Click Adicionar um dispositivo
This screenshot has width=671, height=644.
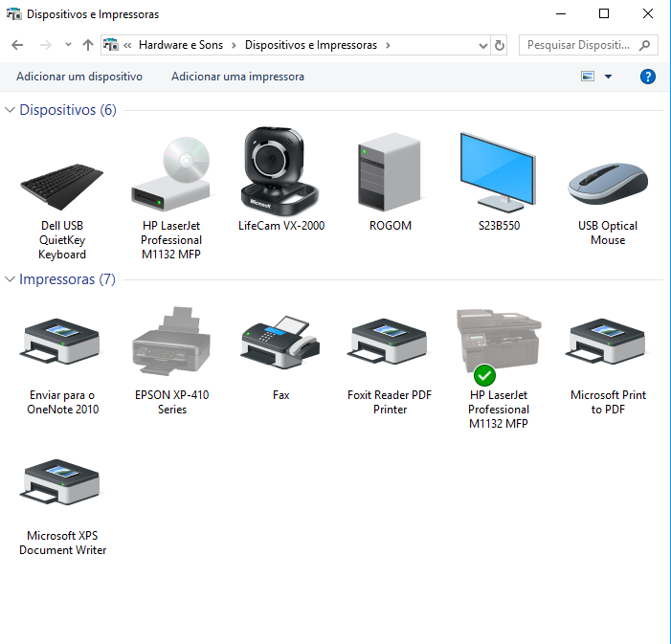point(79,77)
